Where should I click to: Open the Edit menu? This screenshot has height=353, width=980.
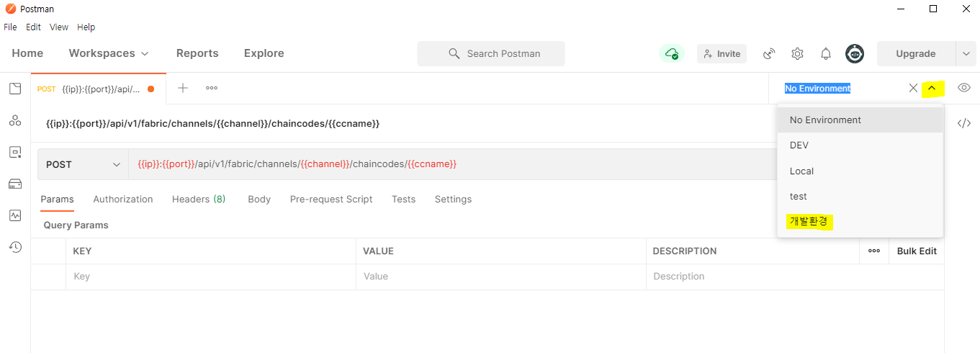[33, 27]
